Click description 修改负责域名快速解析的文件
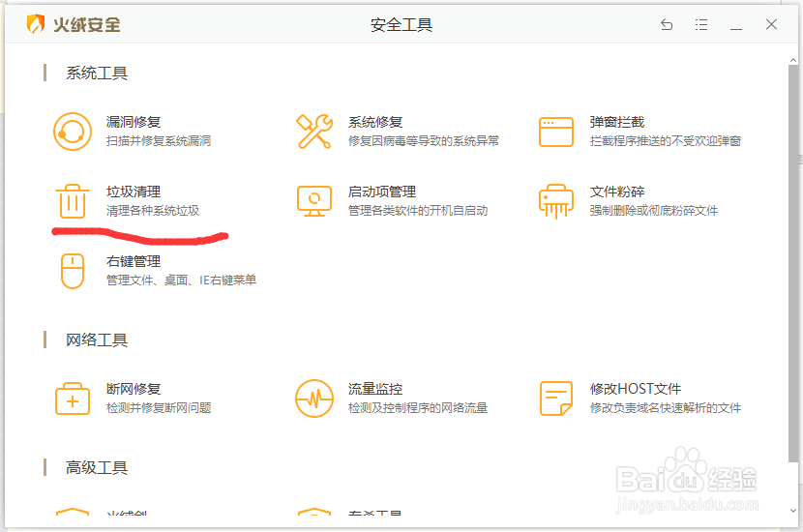The image size is (803, 532). [665, 407]
